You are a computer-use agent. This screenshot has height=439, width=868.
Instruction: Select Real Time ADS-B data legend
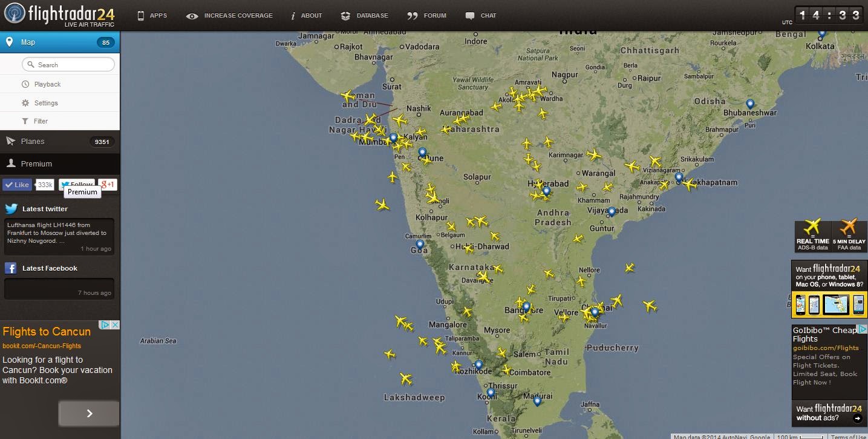[x=812, y=236]
